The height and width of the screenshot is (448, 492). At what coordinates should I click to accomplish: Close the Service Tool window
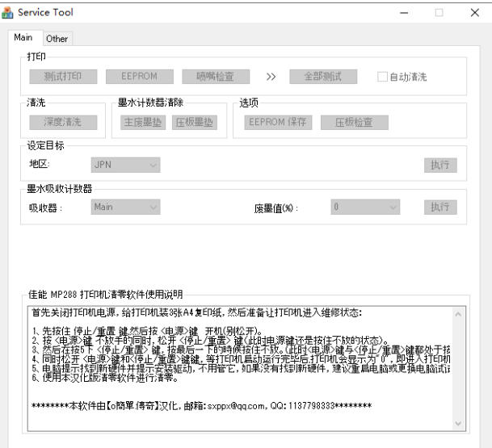[475, 13]
